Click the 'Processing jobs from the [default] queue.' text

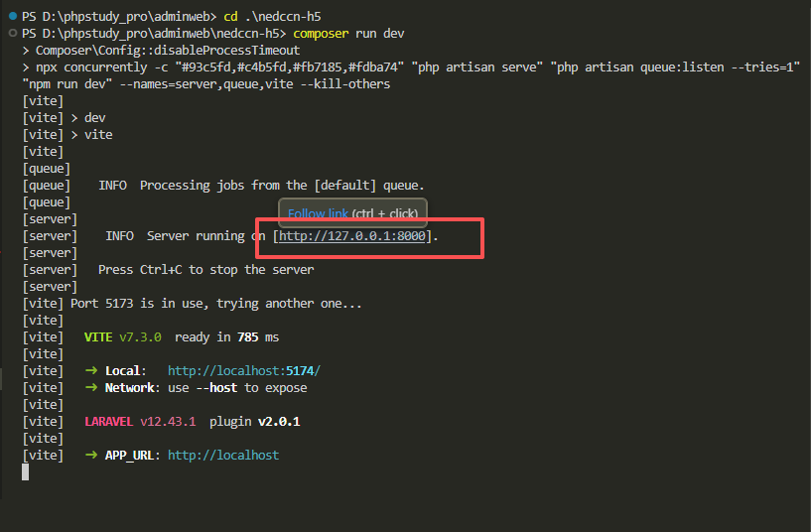click(x=282, y=185)
